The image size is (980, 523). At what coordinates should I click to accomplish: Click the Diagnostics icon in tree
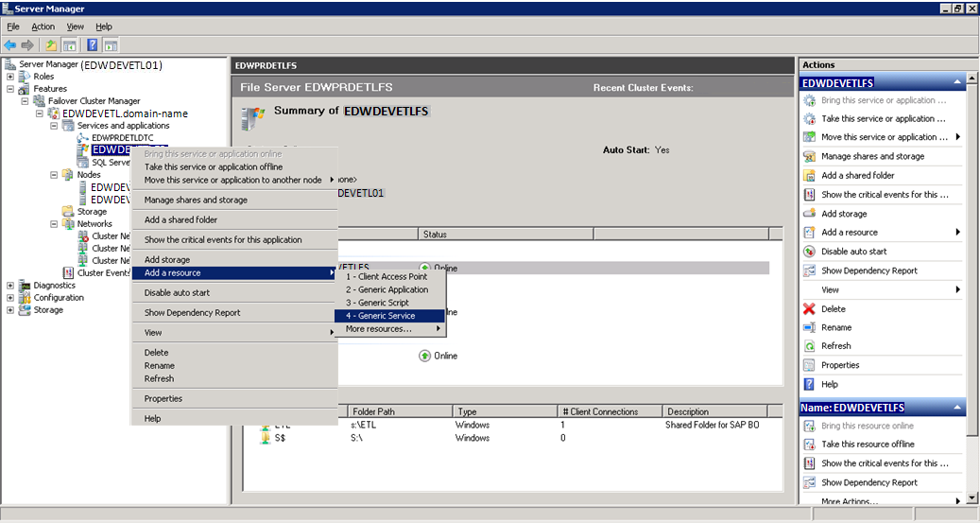25,286
